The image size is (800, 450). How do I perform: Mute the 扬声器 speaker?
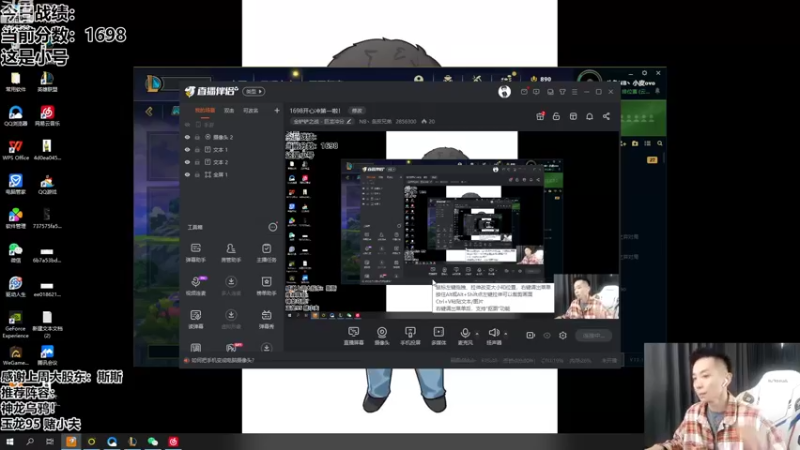pos(493,336)
